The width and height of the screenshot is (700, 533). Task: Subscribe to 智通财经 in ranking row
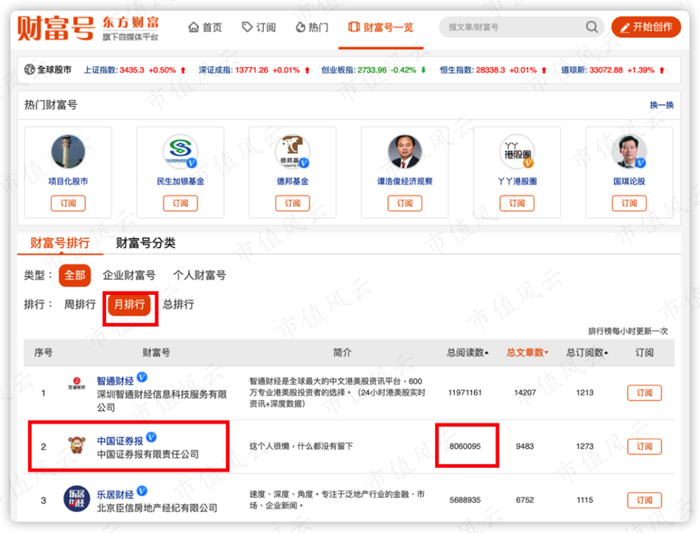644,393
